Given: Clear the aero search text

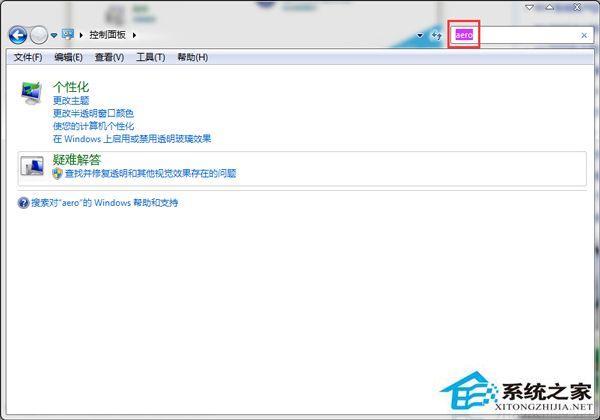Looking at the screenshot, I should (x=584, y=35).
